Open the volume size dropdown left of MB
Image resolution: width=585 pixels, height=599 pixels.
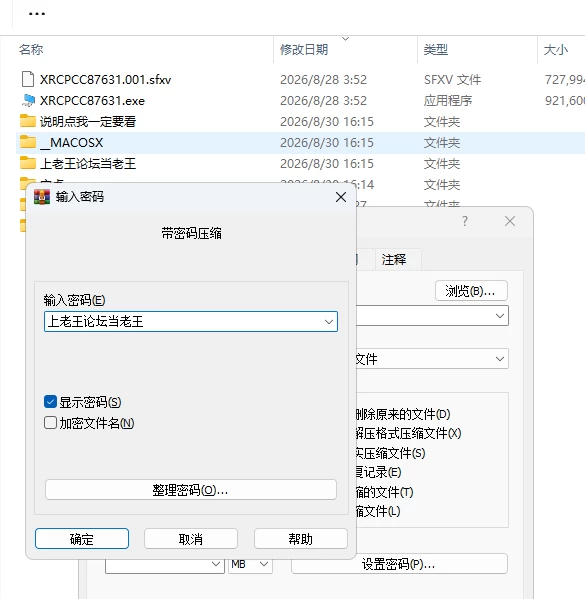click(x=216, y=564)
